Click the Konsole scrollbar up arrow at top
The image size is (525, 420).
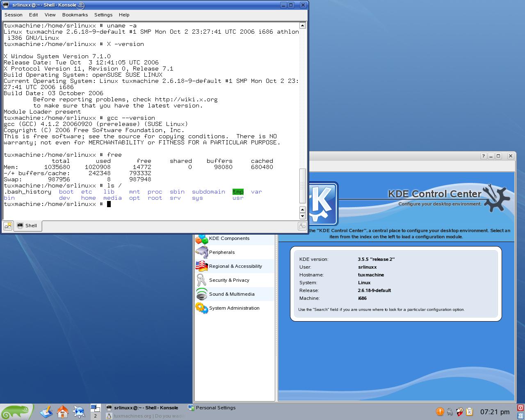303,25
